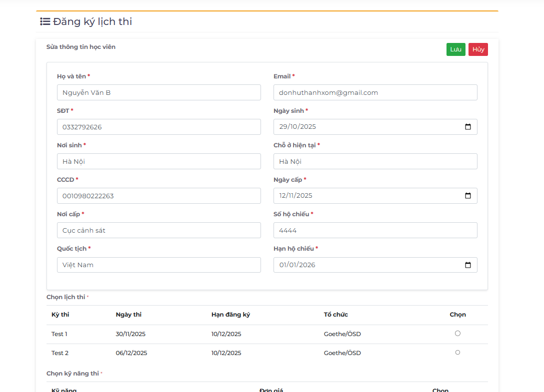Click the list icon beside Đăng ký lịch thi
Viewport: 544px width, 392px height.
45,21
